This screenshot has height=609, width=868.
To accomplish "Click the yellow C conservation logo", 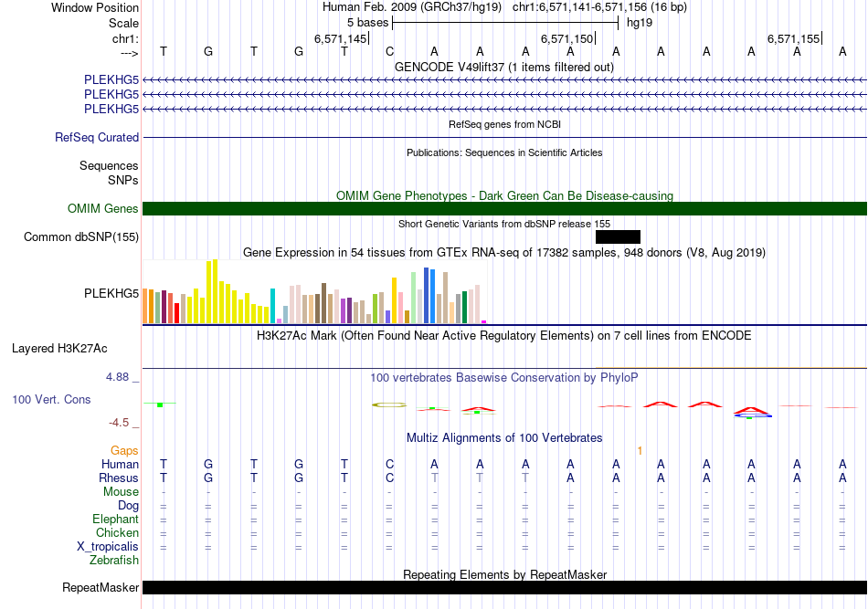I will 389,404.
